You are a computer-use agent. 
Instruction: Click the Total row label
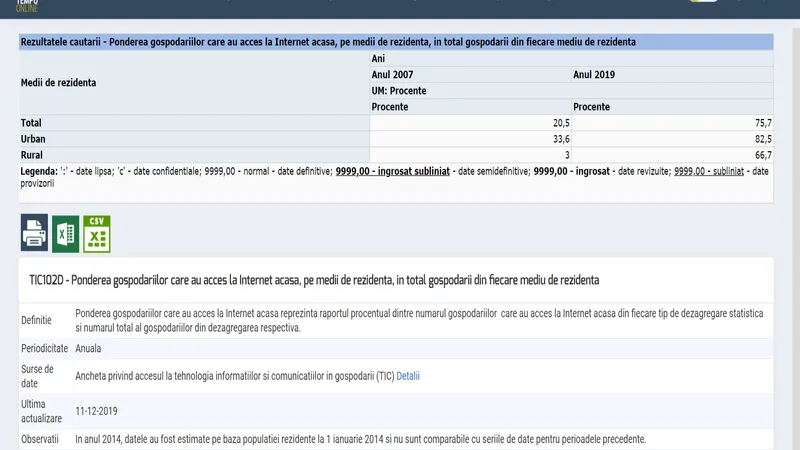(32, 123)
